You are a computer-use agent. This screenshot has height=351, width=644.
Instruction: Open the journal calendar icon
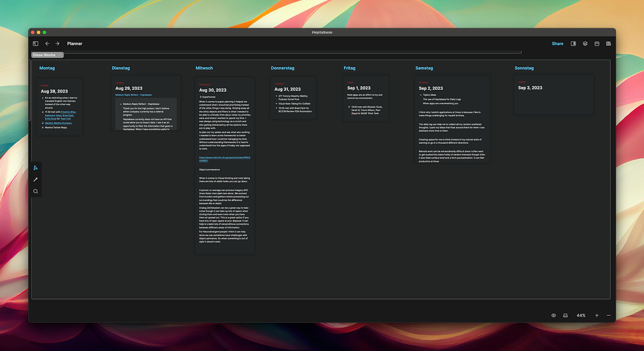click(597, 43)
